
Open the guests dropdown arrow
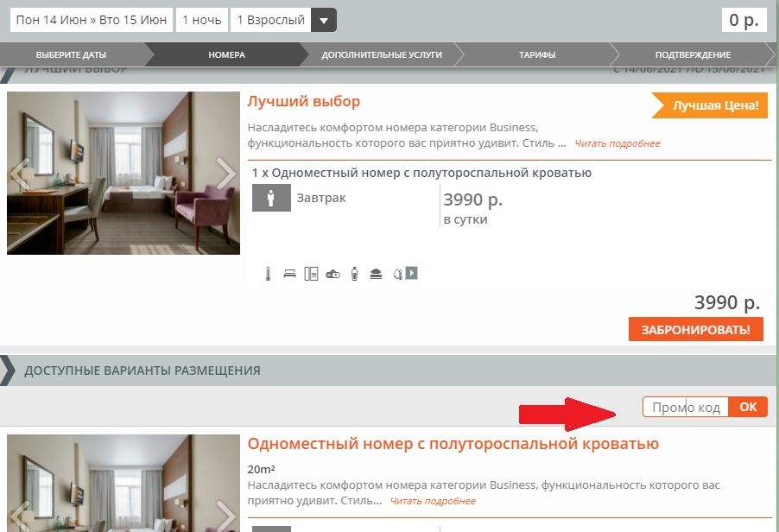[324, 21]
